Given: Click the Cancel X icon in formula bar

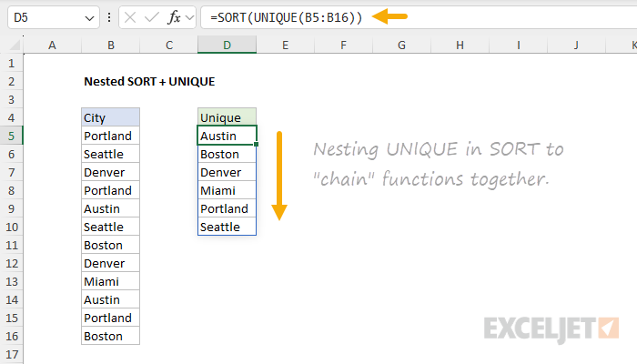Looking at the screenshot, I should pos(130,17).
